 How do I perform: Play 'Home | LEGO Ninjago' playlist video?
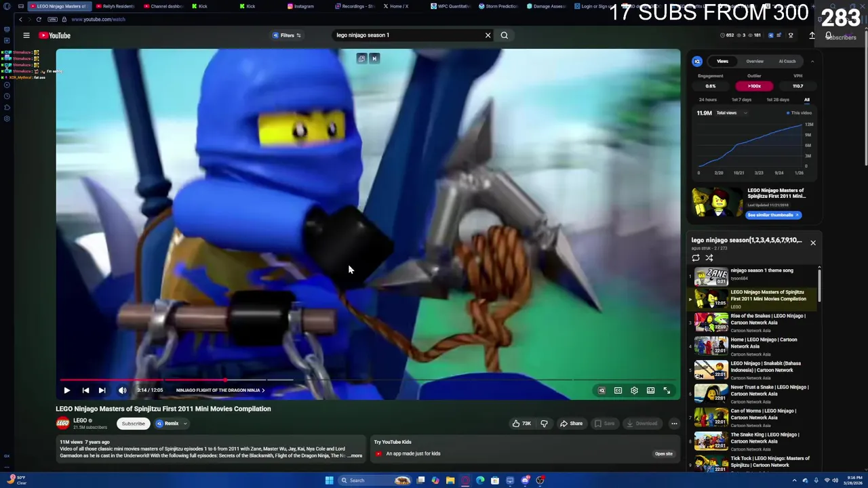pyautogui.click(x=753, y=346)
